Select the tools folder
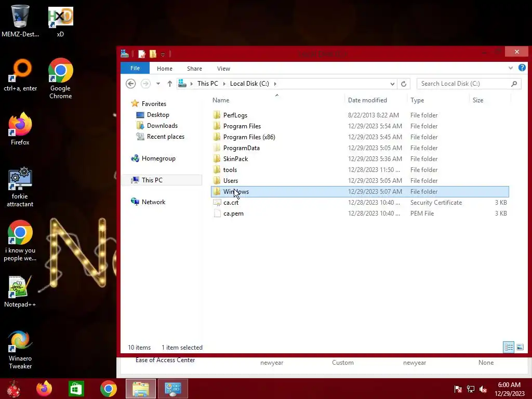Viewport: 532px width, 399px height. pos(360,170)
